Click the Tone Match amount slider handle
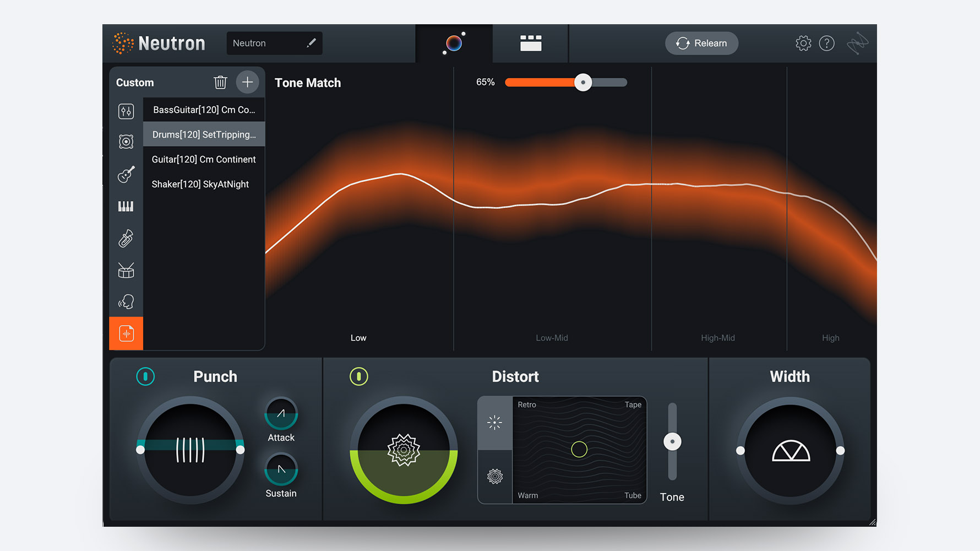 (x=582, y=82)
